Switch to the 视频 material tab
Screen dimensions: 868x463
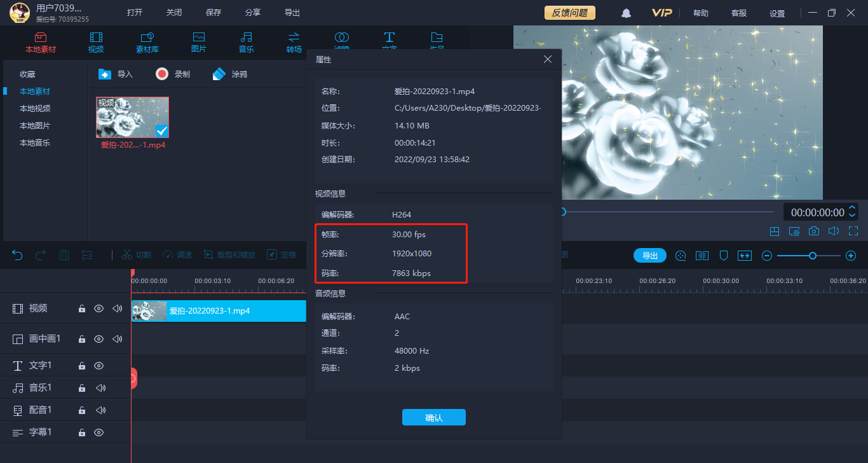[x=96, y=42]
